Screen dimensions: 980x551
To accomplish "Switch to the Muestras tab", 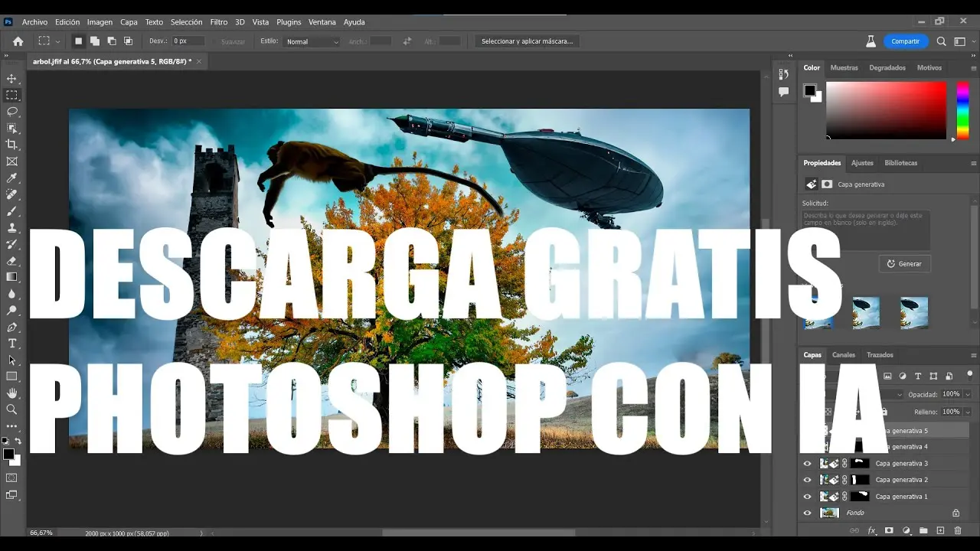I will (x=844, y=68).
